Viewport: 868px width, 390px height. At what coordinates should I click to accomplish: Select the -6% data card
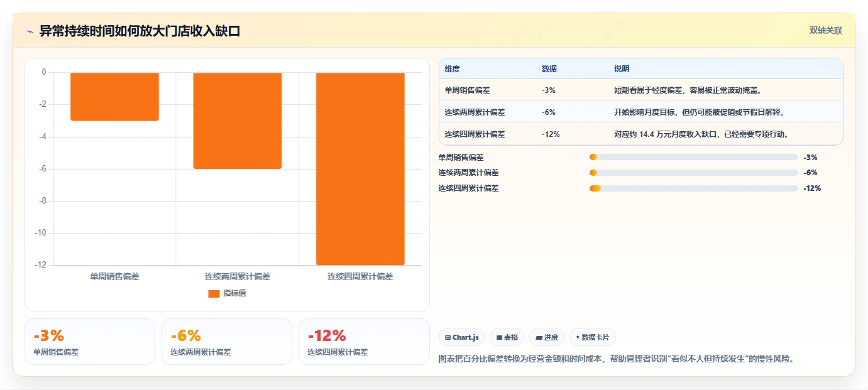click(227, 342)
